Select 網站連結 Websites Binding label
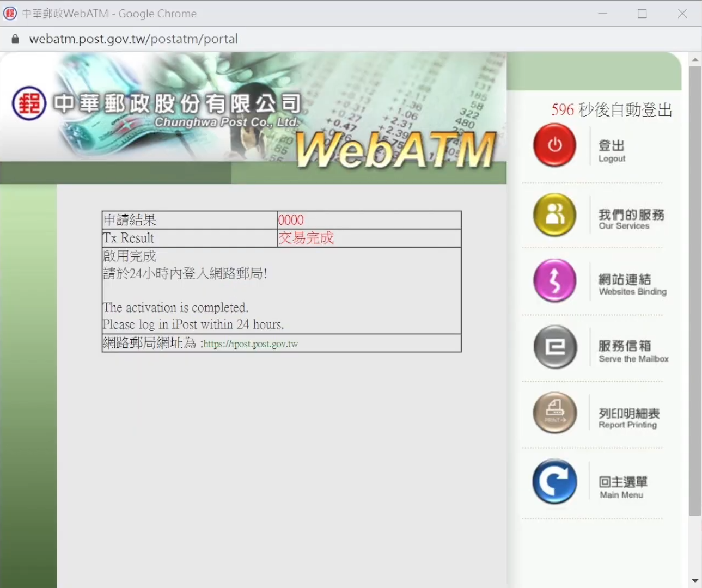This screenshot has width=702, height=588. (x=632, y=284)
